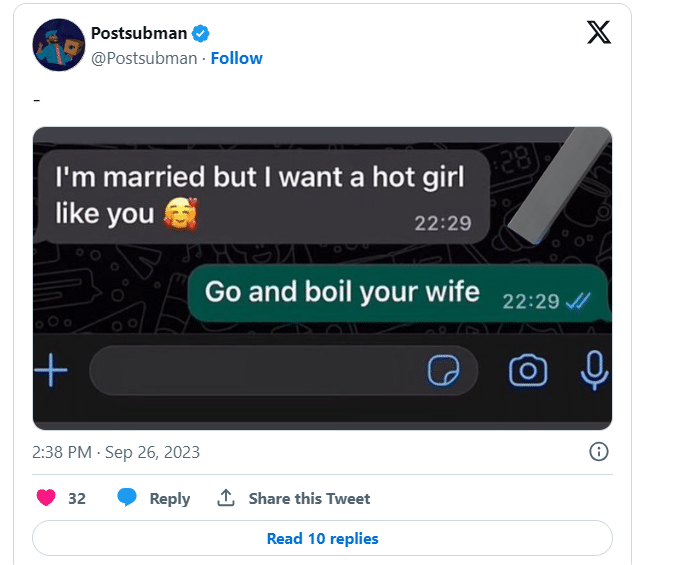Click the sticker icon in message field
The height and width of the screenshot is (565, 675).
tap(443, 372)
